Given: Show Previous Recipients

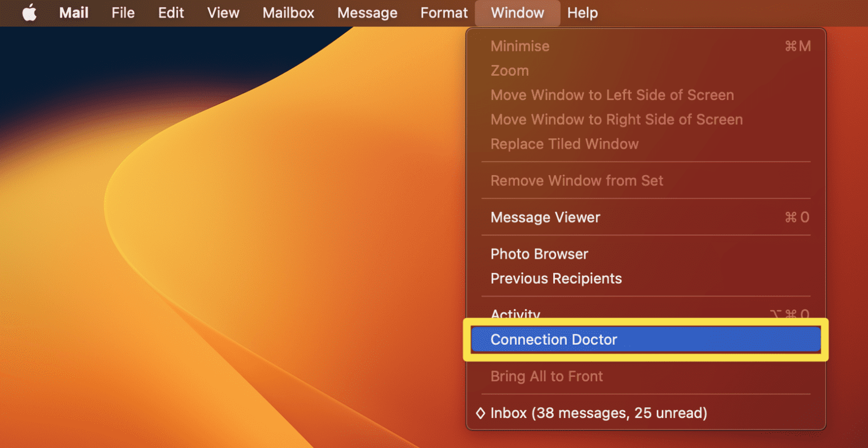Looking at the screenshot, I should [555, 278].
